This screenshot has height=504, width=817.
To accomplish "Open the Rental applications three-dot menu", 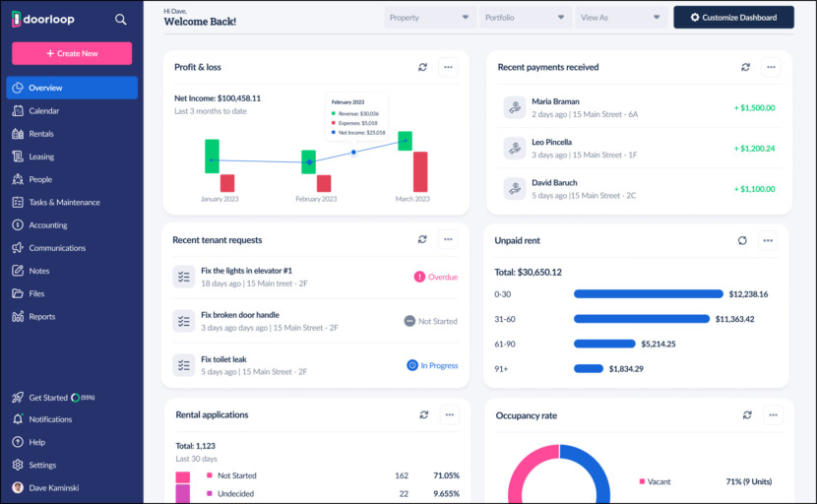I will point(449,414).
